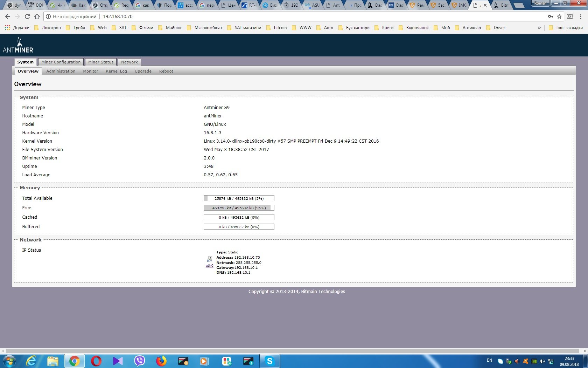Open Windows Explorer from the taskbar
Screen dimensions: 588x368
pyautogui.click(x=53, y=361)
